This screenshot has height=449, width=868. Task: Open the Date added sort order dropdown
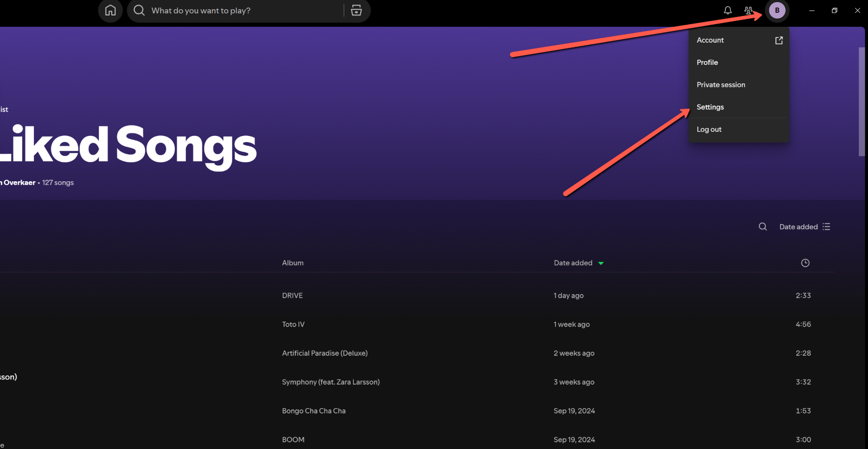805,227
